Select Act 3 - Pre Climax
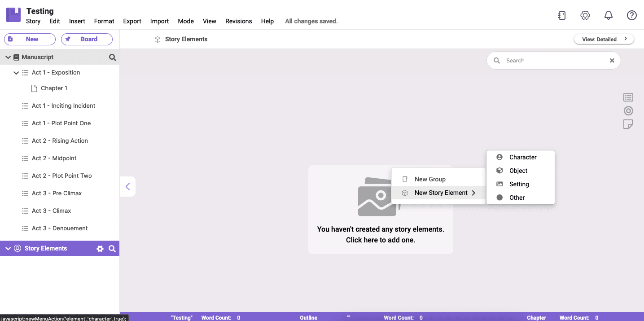Image resolution: width=644 pixels, height=321 pixels. click(x=57, y=193)
